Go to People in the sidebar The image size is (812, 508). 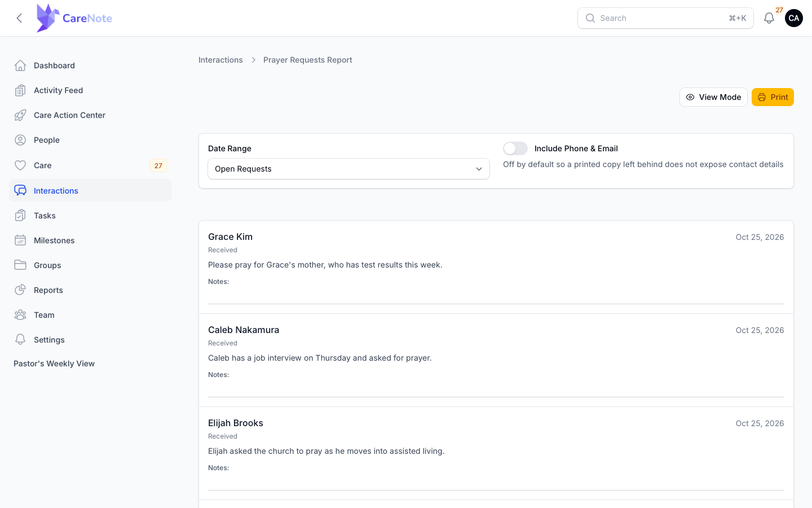coord(90,140)
